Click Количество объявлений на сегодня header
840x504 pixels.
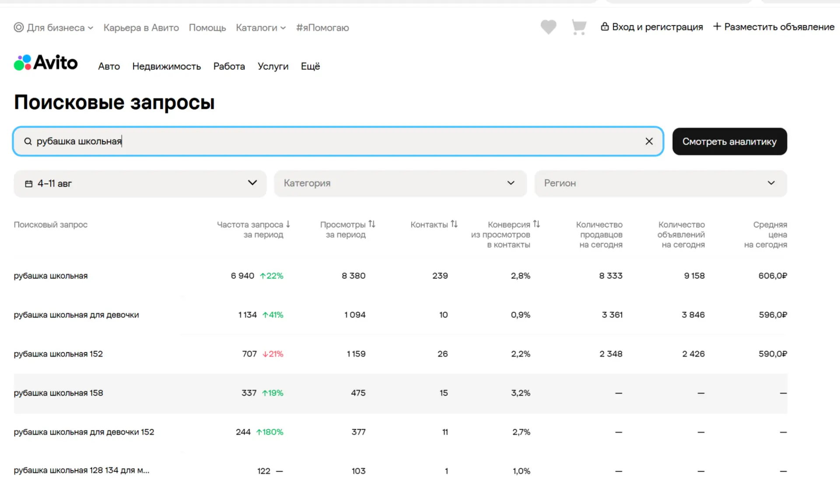tap(681, 235)
